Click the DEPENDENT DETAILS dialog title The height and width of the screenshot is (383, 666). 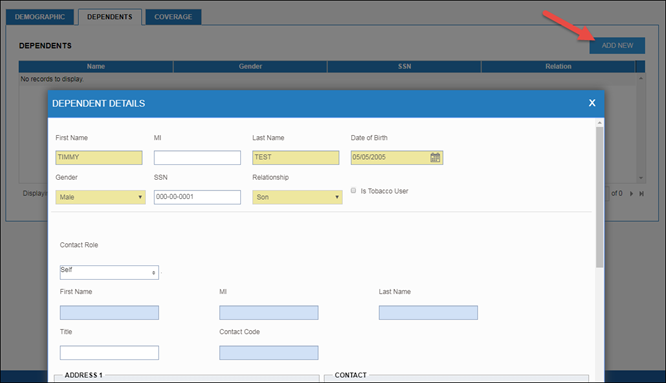[99, 104]
